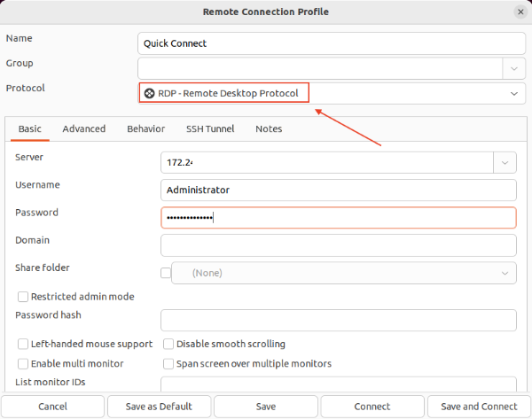
Task: Click the Username field showing Administrator
Action: coord(339,190)
